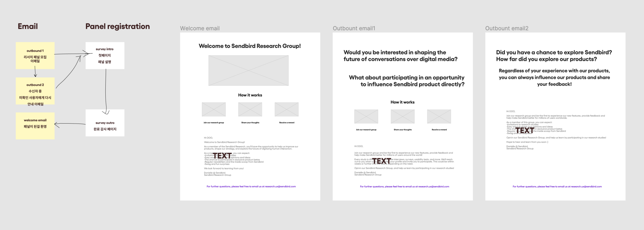644x230 pixels.
Task: Click the research.ux@sendbird.com footer in Welcome email
Action: point(251,186)
